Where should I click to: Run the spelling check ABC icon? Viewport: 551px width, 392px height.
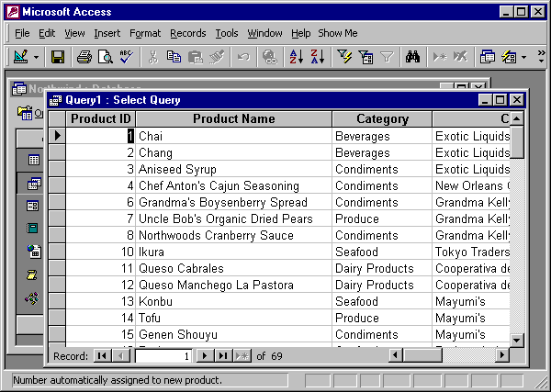126,57
